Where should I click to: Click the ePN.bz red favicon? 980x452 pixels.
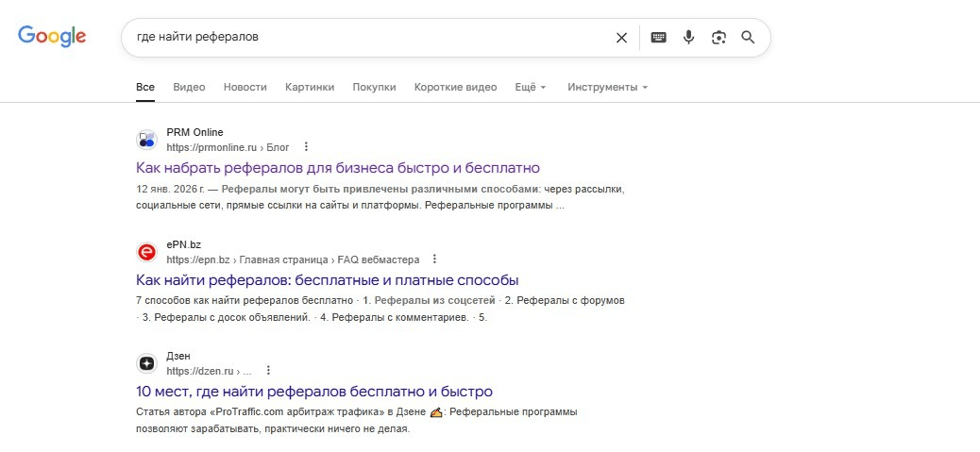coord(147,252)
